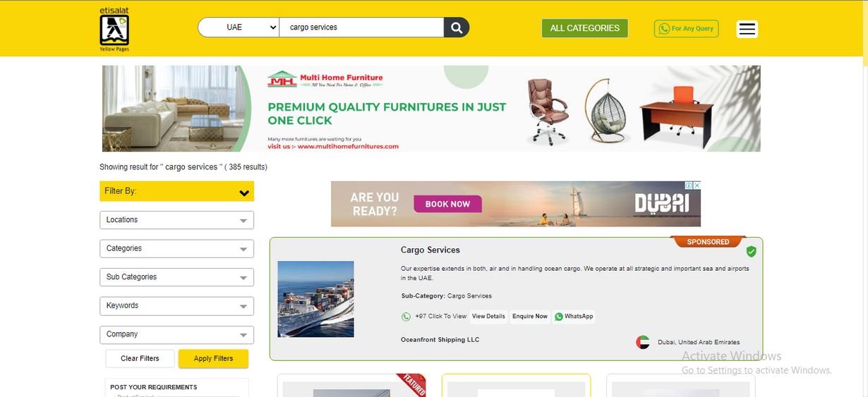
Task: Click the For Any Query WhatsApp button
Action: [x=686, y=28]
